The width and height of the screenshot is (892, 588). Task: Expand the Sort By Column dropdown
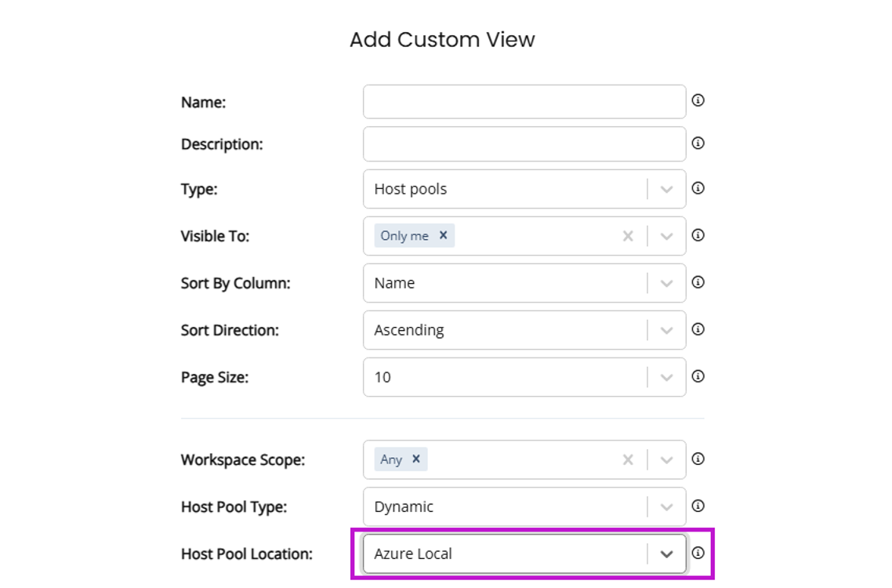click(666, 283)
